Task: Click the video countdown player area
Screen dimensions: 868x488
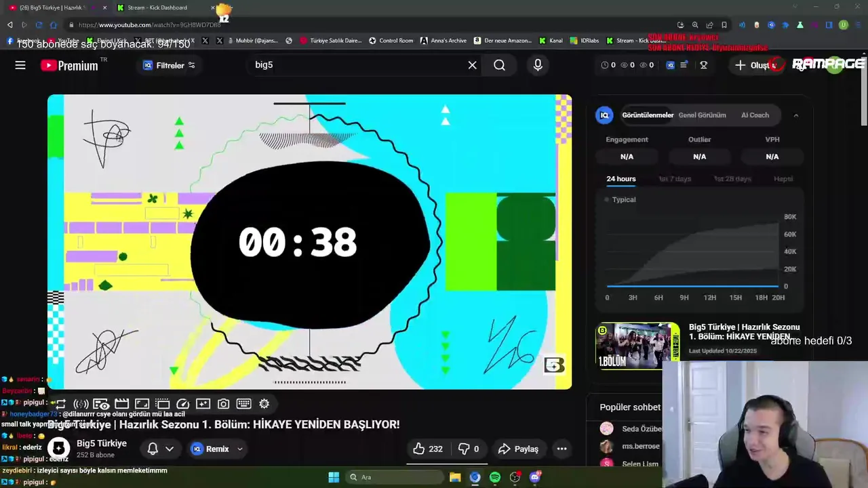Action: tap(309, 242)
